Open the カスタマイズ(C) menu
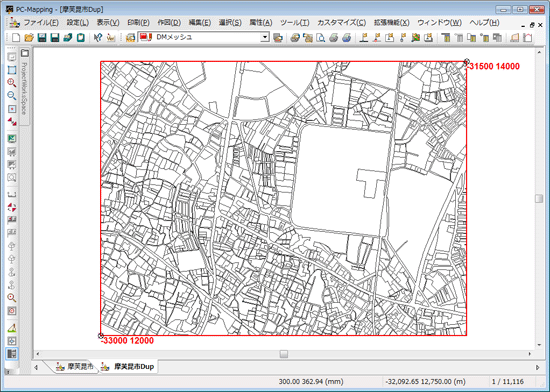This screenshot has height=392, width=550. pos(341,22)
